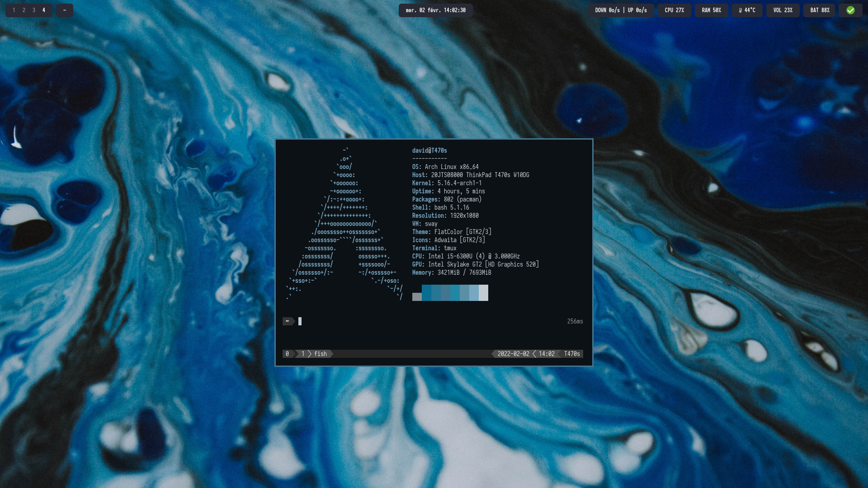The height and width of the screenshot is (488, 868).
Task: Click the T470s hostname in the tmux status
Action: point(571,354)
